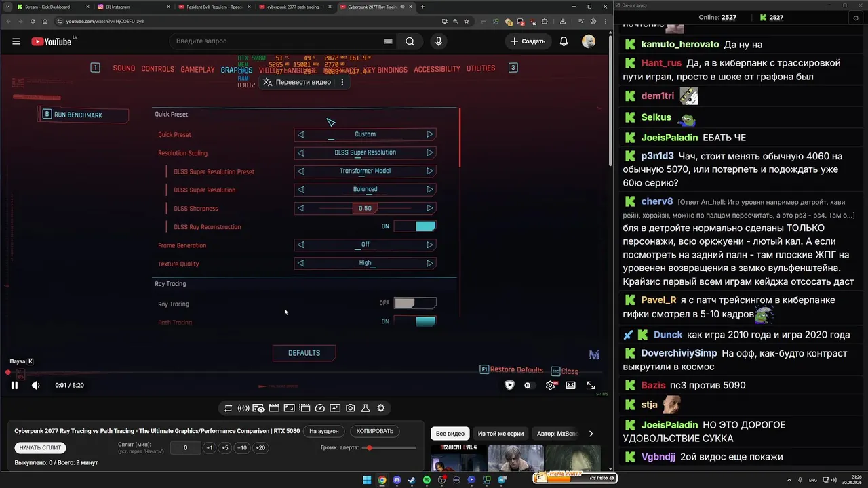Open the YouTube account avatar menu

click(589, 41)
